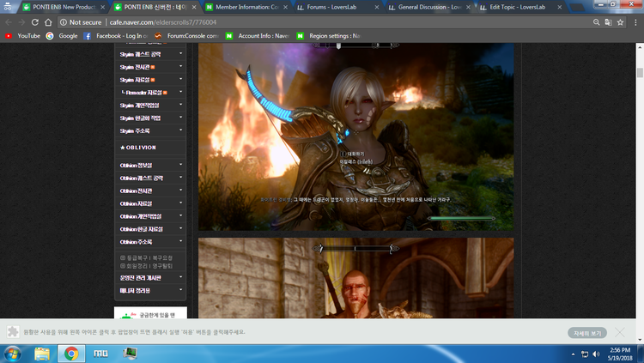Reload the current page
The image size is (644, 363).
(x=35, y=22)
